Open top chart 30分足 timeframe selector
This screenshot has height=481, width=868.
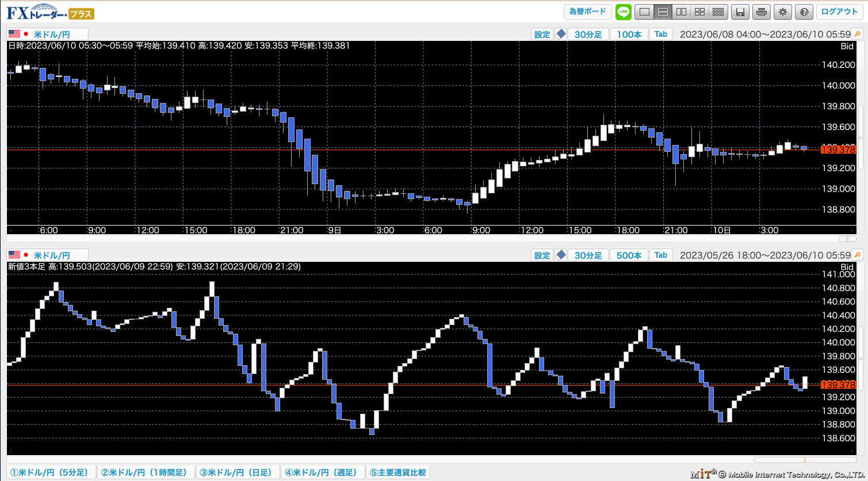pos(588,34)
